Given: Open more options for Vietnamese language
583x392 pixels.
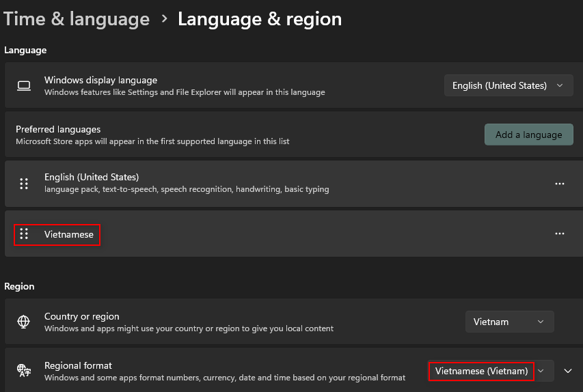Looking at the screenshot, I should click(x=560, y=234).
